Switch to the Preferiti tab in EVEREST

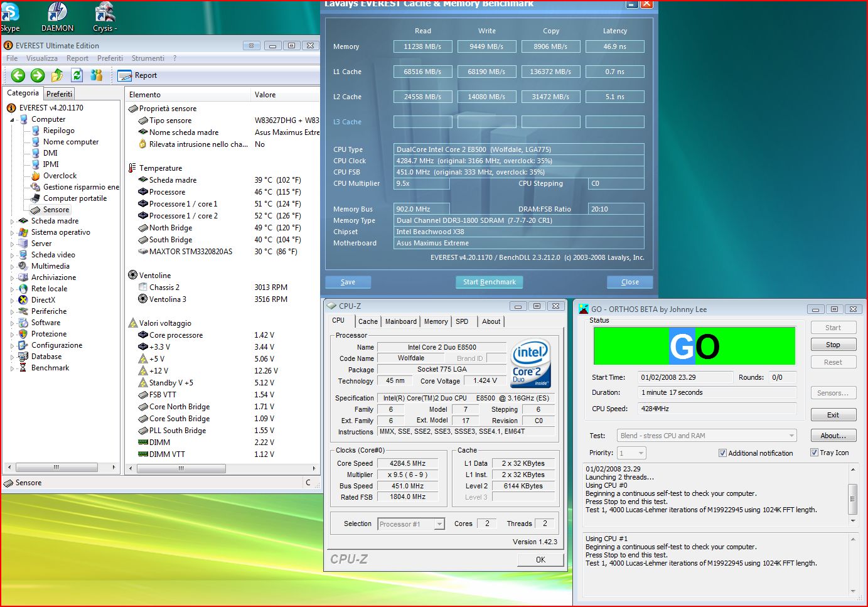[x=59, y=94]
